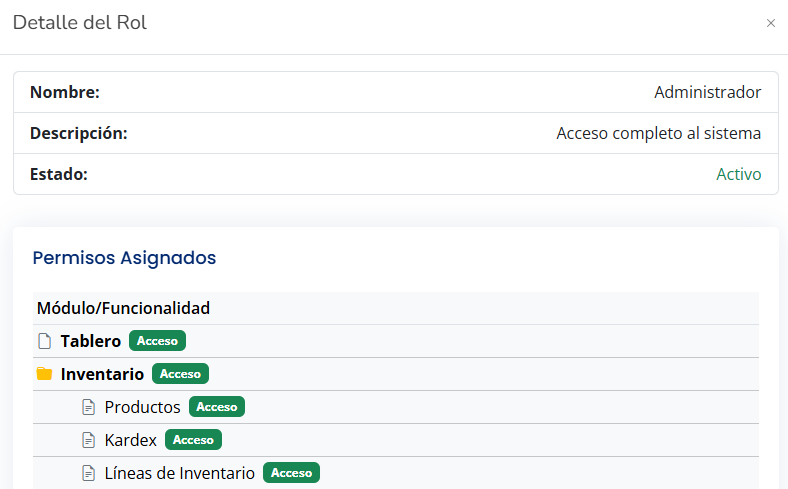Select the Productos tree item
Viewport: 788px width, 489px height.
pos(142,407)
